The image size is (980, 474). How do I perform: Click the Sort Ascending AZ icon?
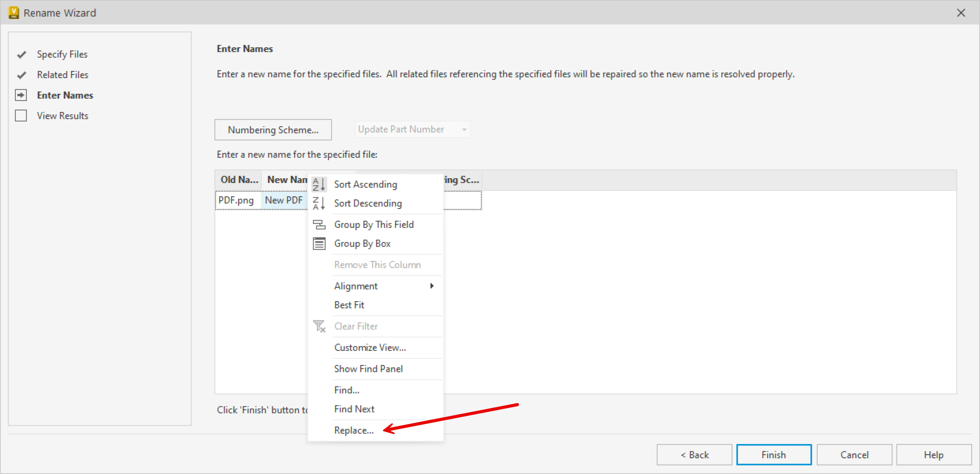[x=319, y=184]
